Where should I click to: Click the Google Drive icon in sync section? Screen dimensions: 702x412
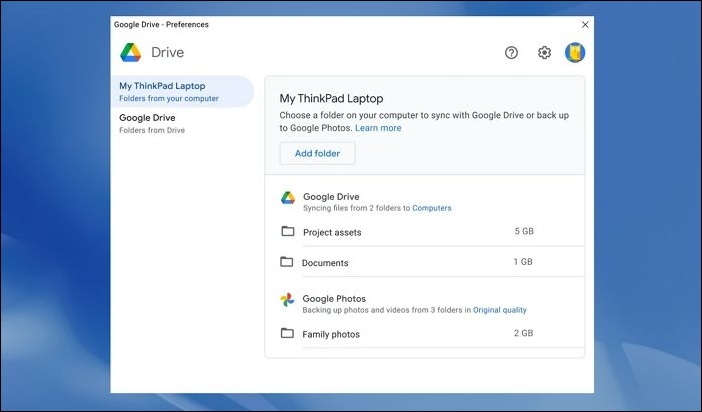288,197
